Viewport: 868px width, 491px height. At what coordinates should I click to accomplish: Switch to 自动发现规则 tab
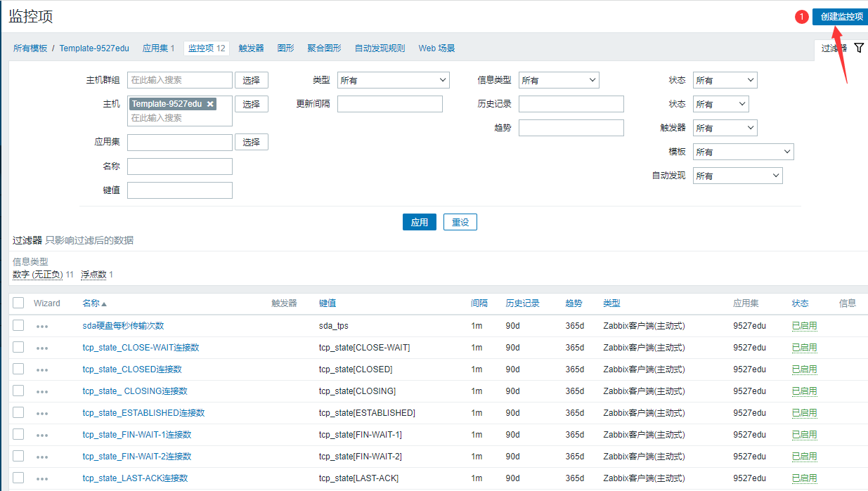click(380, 48)
